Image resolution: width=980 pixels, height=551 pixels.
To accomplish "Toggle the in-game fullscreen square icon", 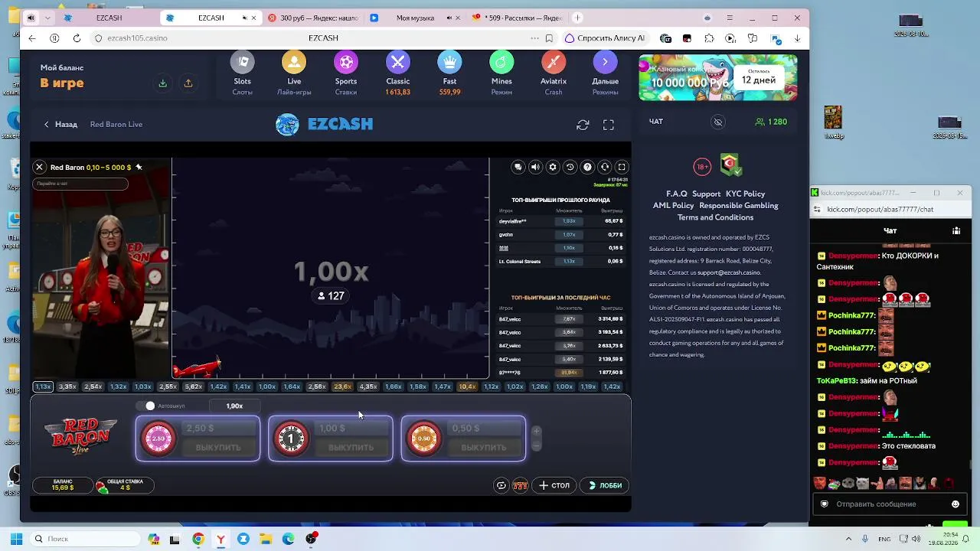I will pyautogui.click(x=622, y=167).
